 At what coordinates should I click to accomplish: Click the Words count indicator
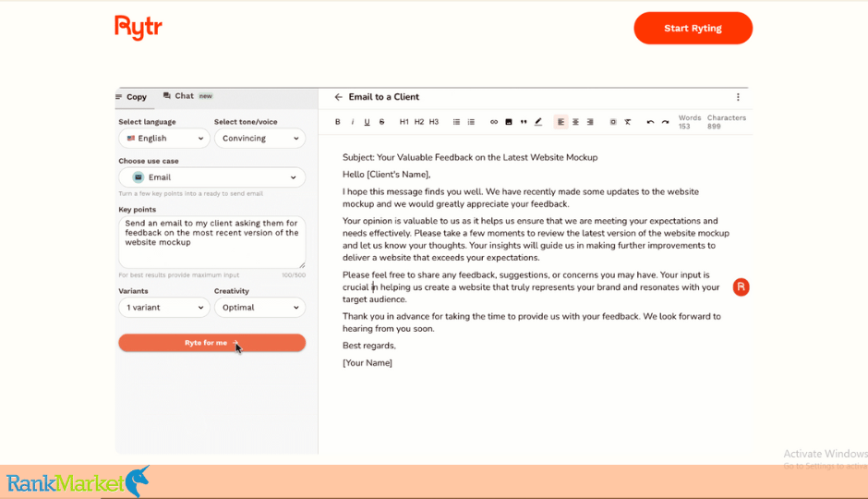690,122
